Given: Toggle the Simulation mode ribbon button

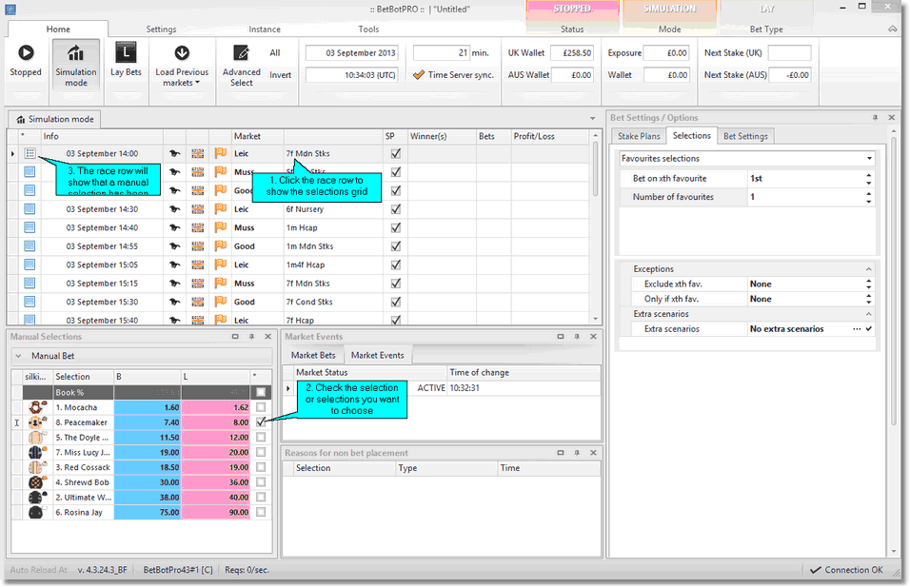Looking at the screenshot, I should point(76,65).
